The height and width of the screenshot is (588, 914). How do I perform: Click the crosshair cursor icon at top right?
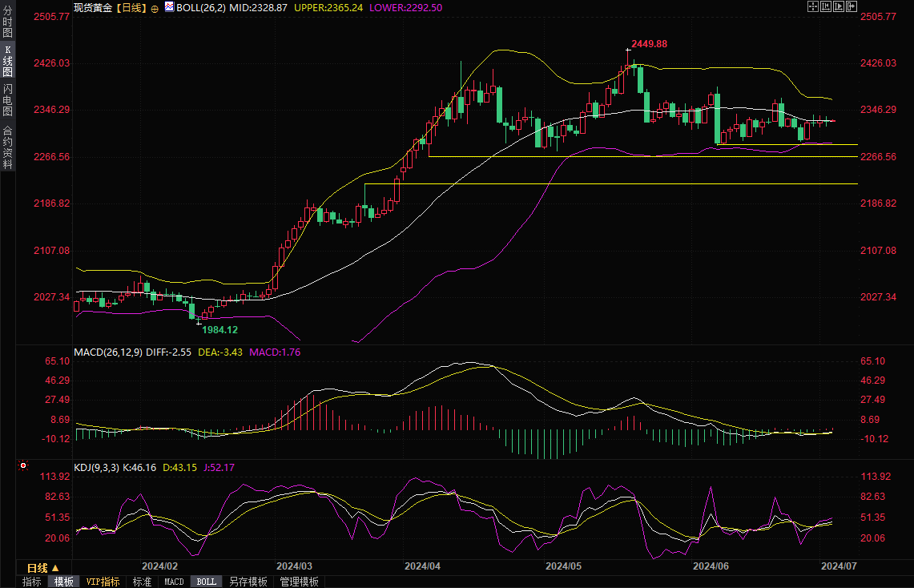coord(812,6)
